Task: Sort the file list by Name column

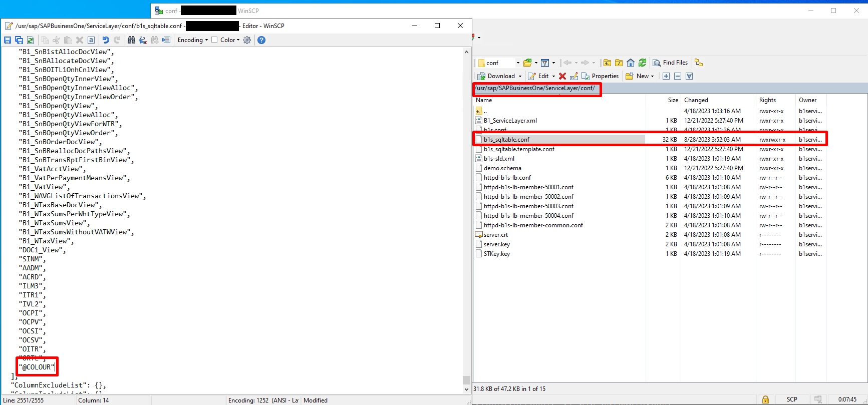Action: click(x=559, y=100)
